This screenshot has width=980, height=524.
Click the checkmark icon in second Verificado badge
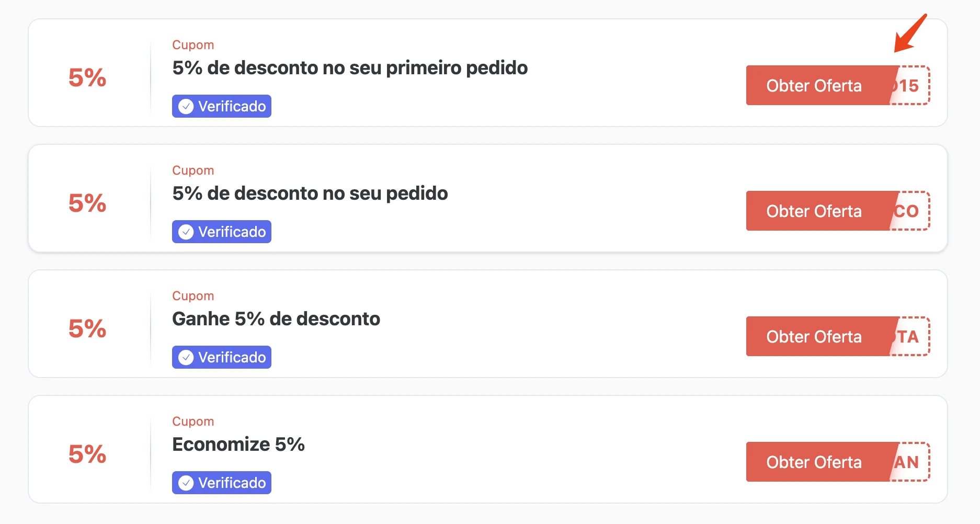click(x=186, y=232)
